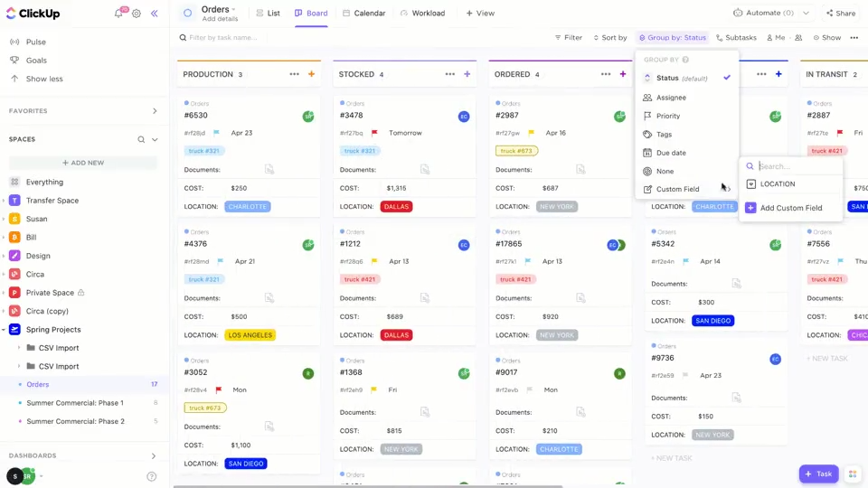Open ORDERED column options ellipsis

click(606, 74)
